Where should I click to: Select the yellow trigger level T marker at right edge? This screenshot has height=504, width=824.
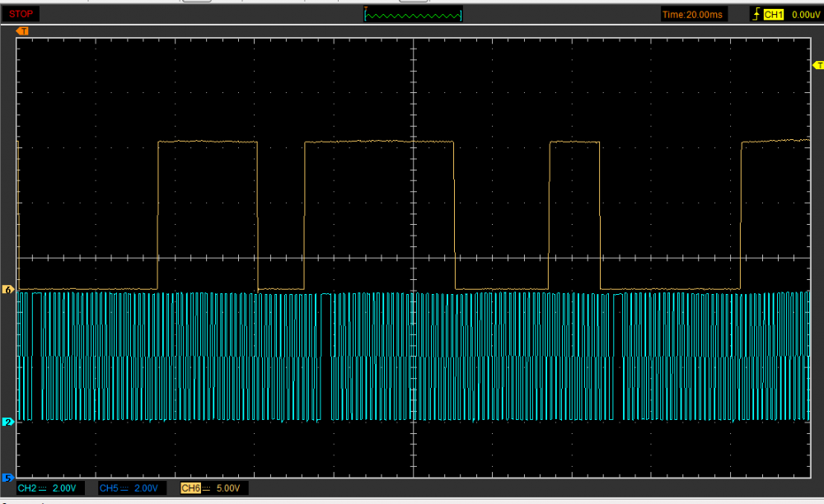817,65
